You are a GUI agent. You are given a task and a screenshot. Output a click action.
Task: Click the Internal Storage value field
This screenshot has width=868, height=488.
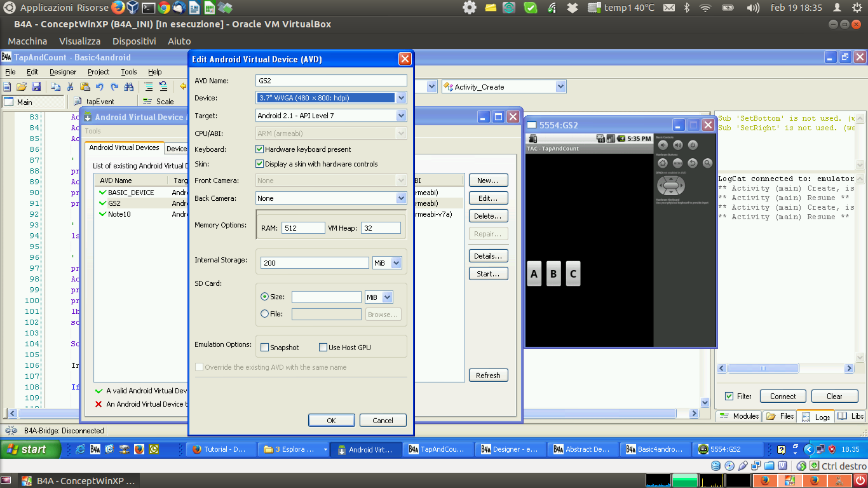pos(315,263)
